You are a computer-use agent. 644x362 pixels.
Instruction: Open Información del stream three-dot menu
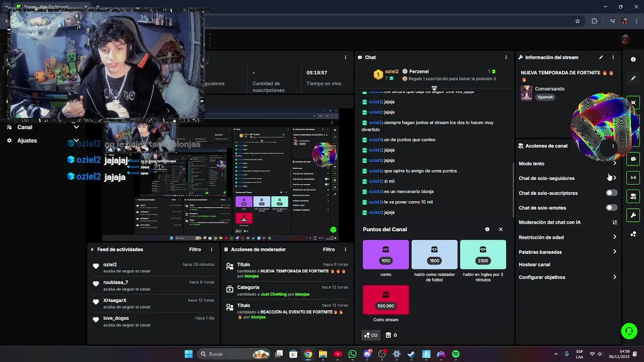(613, 57)
